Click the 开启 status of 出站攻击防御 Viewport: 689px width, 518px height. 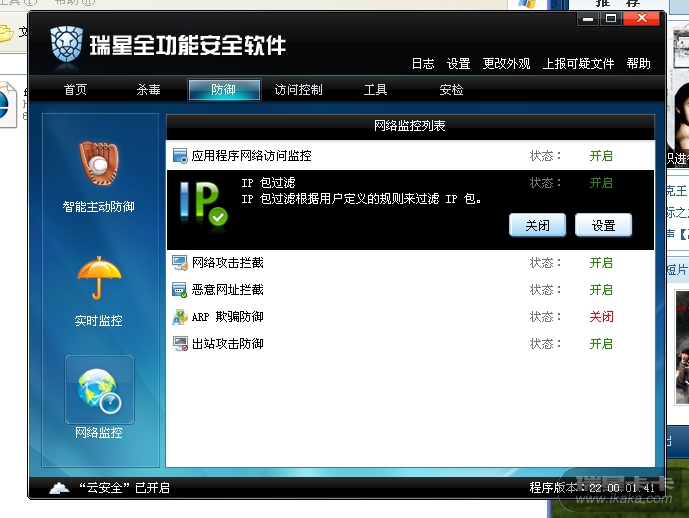coord(601,344)
